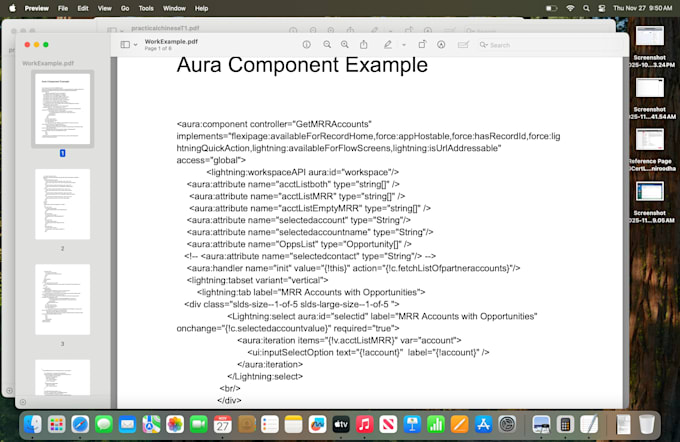Open Numbers from the Dock
Viewport: 680px width, 442px height.
click(x=435, y=424)
